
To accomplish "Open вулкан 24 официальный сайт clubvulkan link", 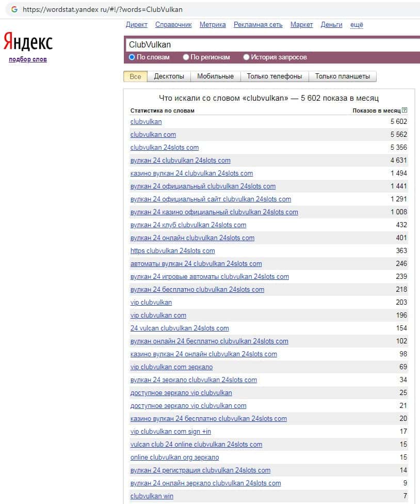I will [211, 199].
